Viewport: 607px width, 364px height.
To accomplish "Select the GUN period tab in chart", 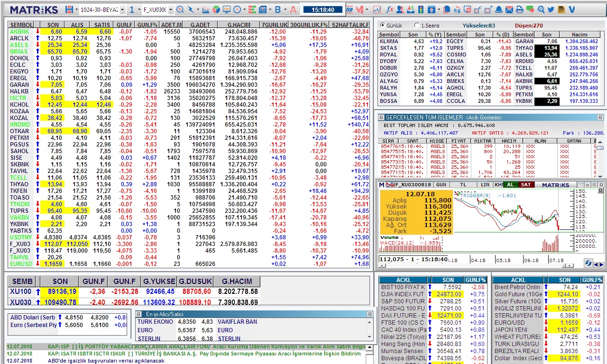I will [x=441, y=184].
